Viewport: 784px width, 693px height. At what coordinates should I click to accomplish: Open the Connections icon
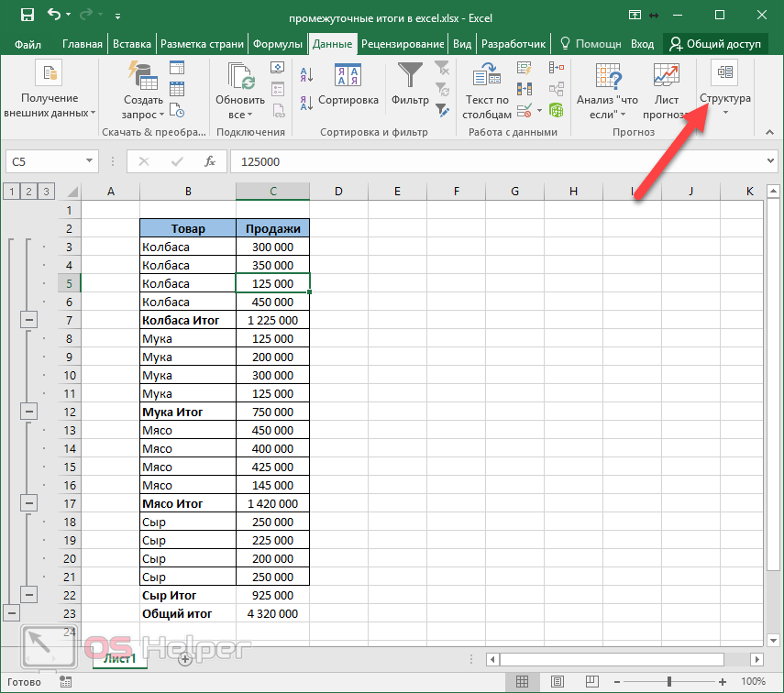(278, 68)
